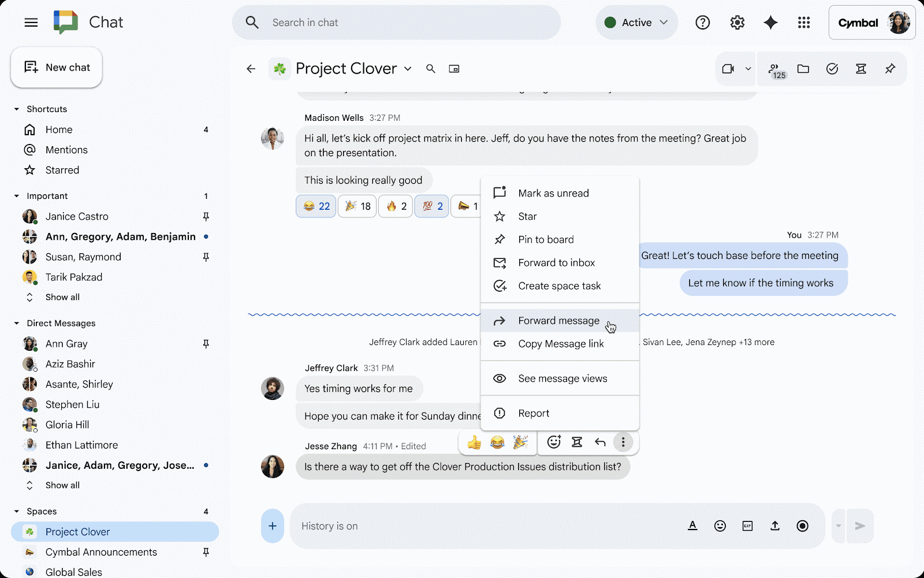Pin the space with the pin icon
The image size is (924, 578).
(x=890, y=68)
